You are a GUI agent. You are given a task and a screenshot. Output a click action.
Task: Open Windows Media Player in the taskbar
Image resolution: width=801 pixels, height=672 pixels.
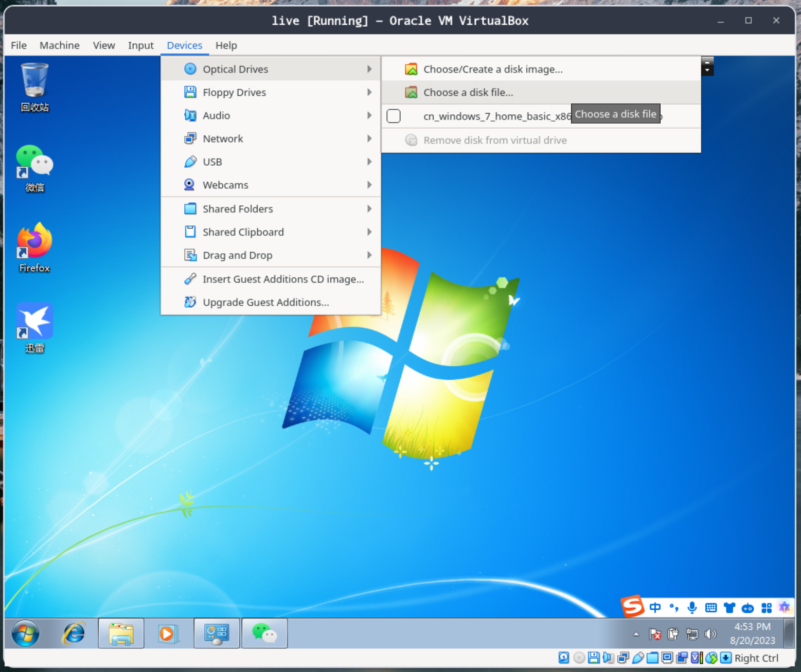pos(167,633)
